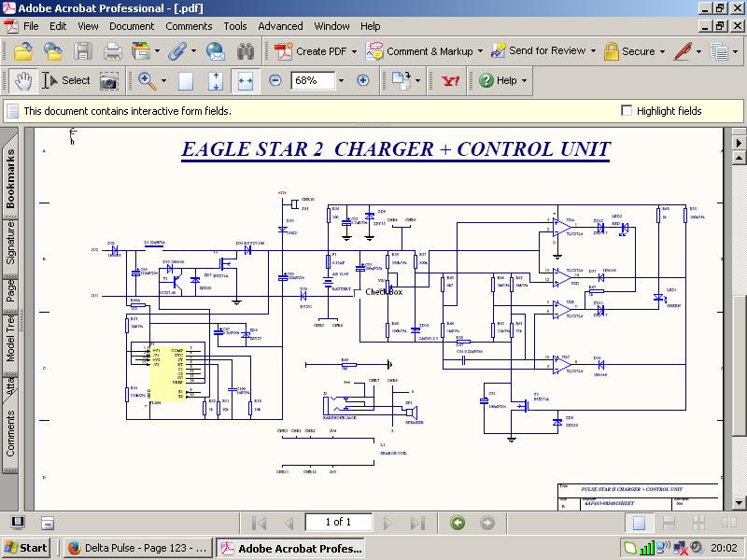747x560 pixels.
Task: Open the Advanced menu
Action: pos(280,26)
